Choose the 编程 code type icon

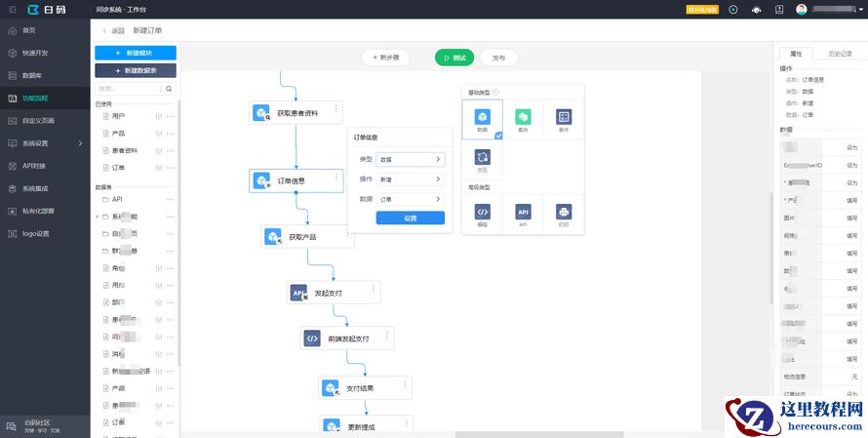pyautogui.click(x=482, y=215)
